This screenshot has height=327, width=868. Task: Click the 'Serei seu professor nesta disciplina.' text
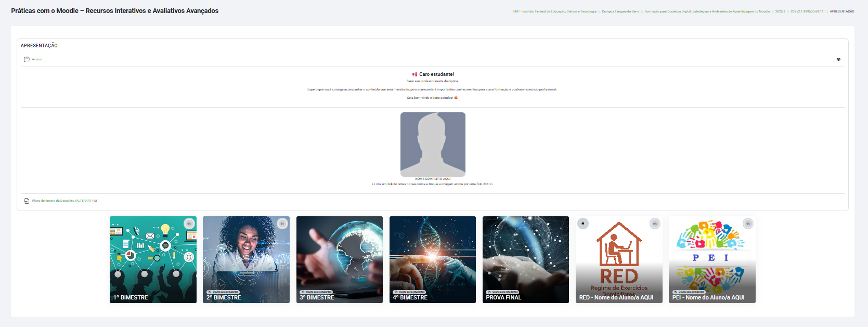pos(432,81)
